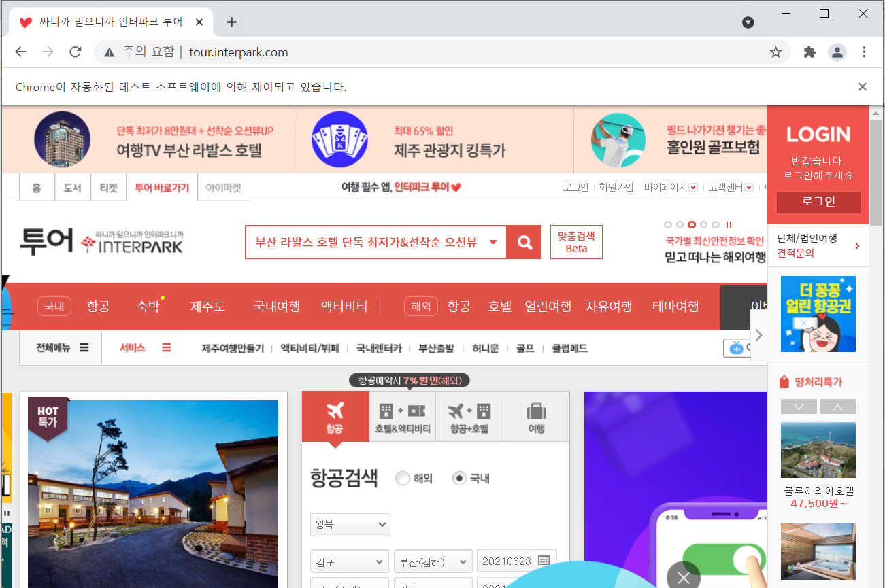885x588 pixels.
Task: Go to the 홈 tab
Action: click(x=36, y=188)
